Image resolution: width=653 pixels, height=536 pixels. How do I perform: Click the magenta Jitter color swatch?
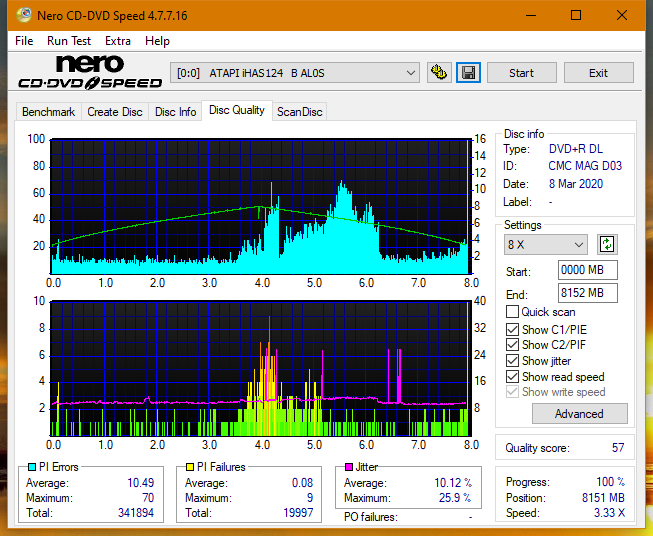tap(349, 467)
